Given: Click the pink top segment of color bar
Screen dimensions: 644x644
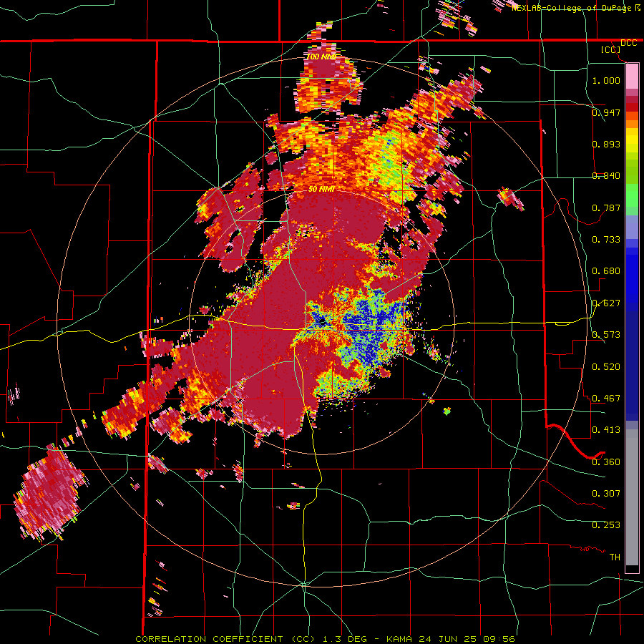Looking at the screenshot, I should click(x=632, y=77).
